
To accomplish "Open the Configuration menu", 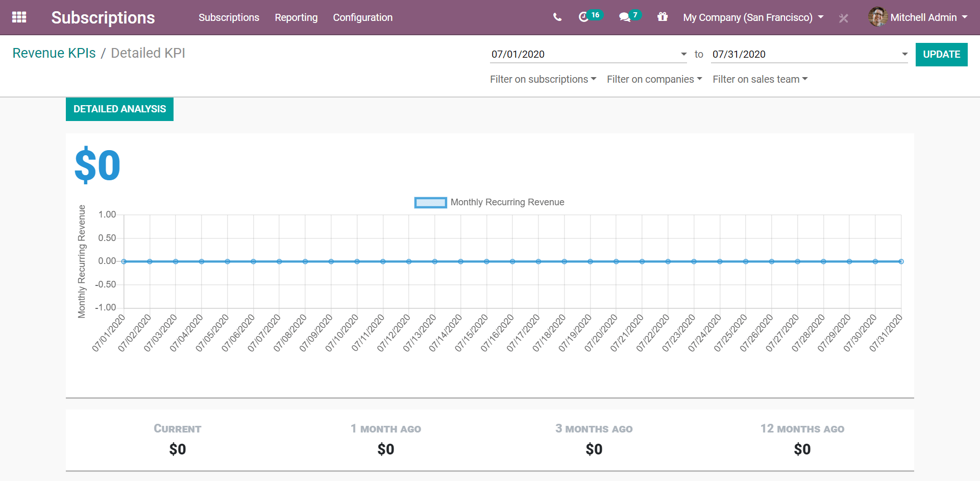I will [362, 17].
